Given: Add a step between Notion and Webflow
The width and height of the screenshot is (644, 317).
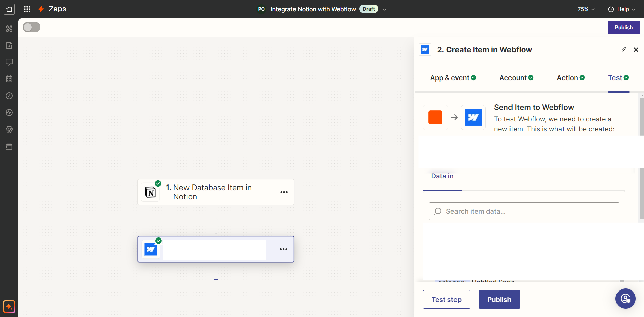Looking at the screenshot, I should (x=216, y=223).
